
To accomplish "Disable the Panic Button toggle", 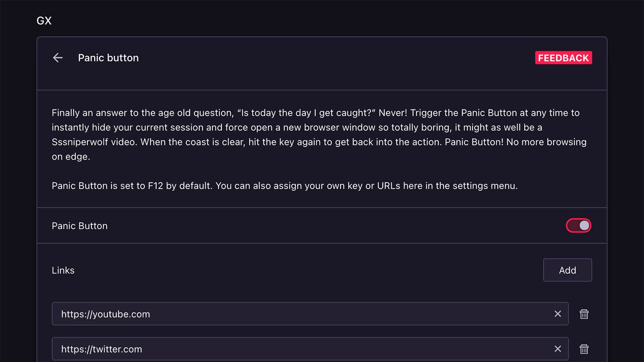I will [x=578, y=226].
